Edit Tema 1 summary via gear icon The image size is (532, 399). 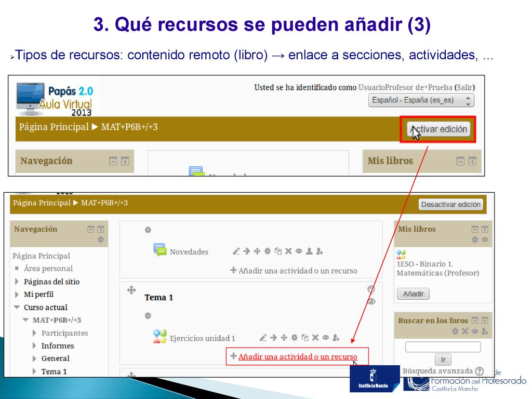[x=148, y=316]
